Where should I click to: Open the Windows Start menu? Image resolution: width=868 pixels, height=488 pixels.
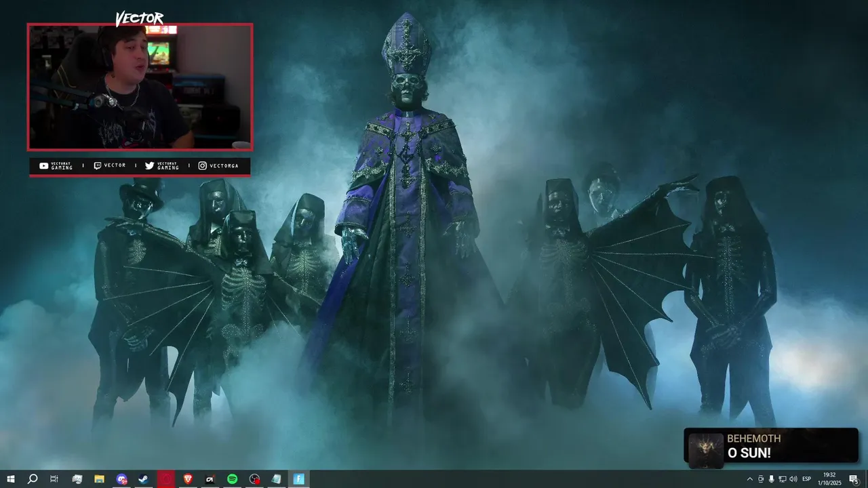[x=10, y=479]
